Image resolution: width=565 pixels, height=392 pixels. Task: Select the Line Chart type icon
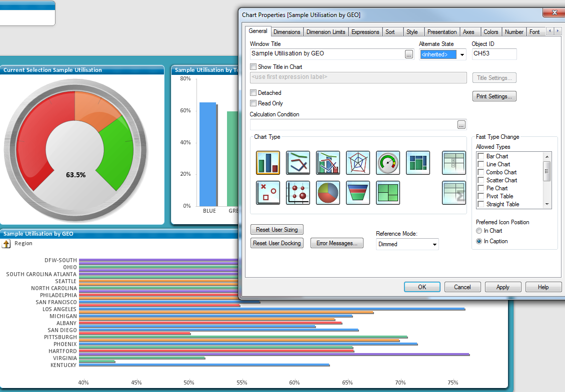click(298, 163)
